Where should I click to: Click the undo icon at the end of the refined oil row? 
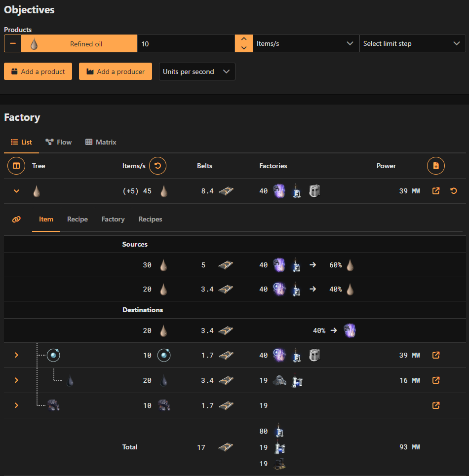pyautogui.click(x=453, y=191)
